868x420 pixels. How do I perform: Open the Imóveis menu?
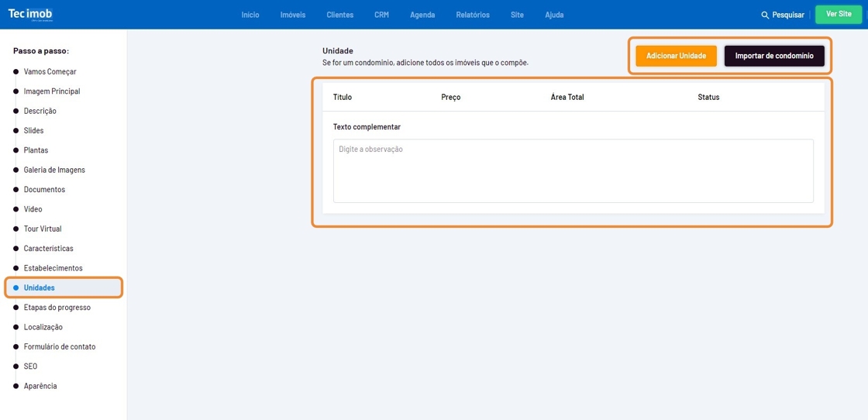[293, 15]
